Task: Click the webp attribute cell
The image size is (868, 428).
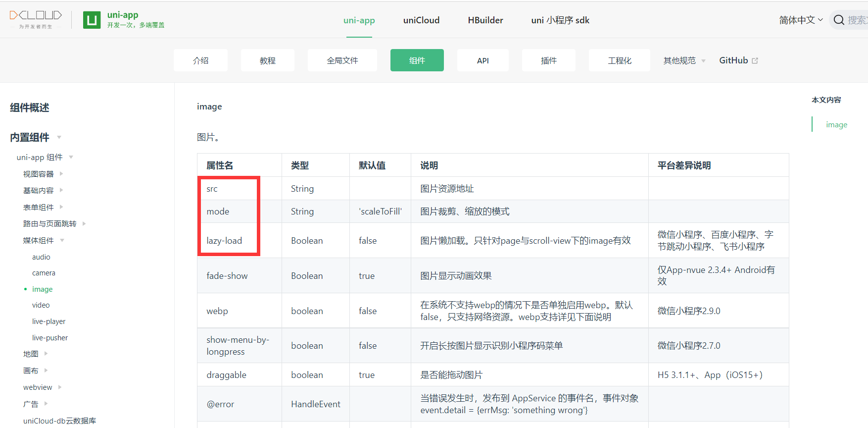Action: pyautogui.click(x=240, y=311)
